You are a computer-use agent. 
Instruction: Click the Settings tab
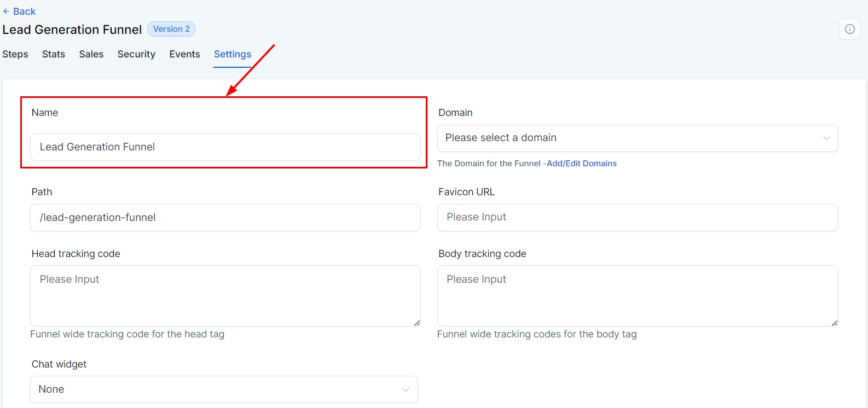pyautogui.click(x=233, y=54)
